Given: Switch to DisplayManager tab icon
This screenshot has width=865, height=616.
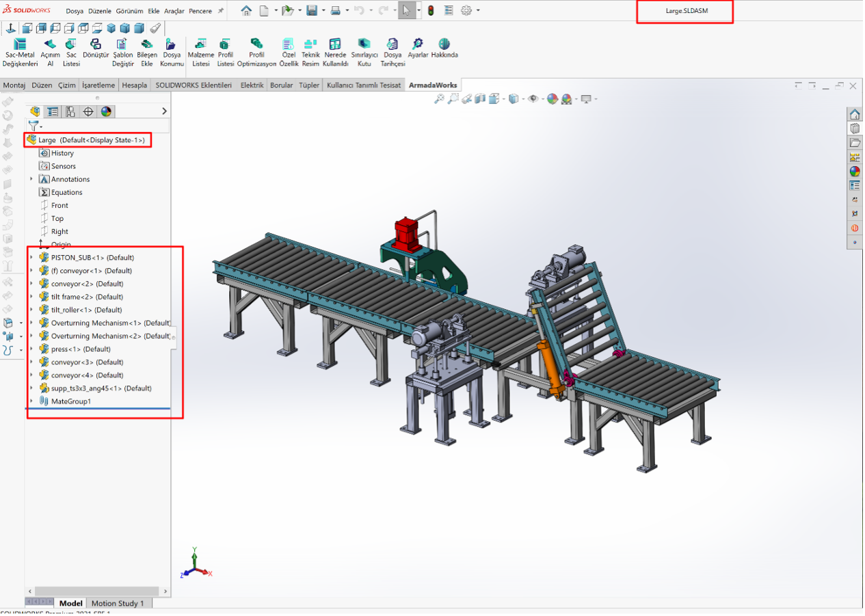Looking at the screenshot, I should coord(106,111).
